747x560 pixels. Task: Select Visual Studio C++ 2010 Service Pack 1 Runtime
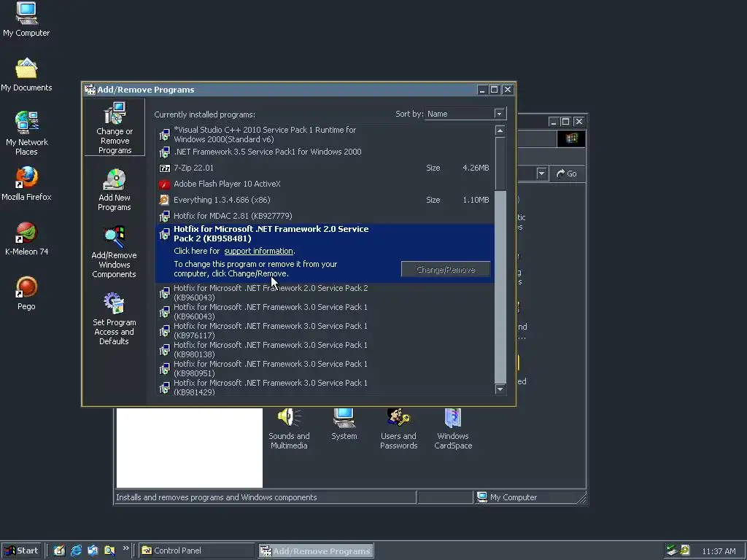(325, 135)
